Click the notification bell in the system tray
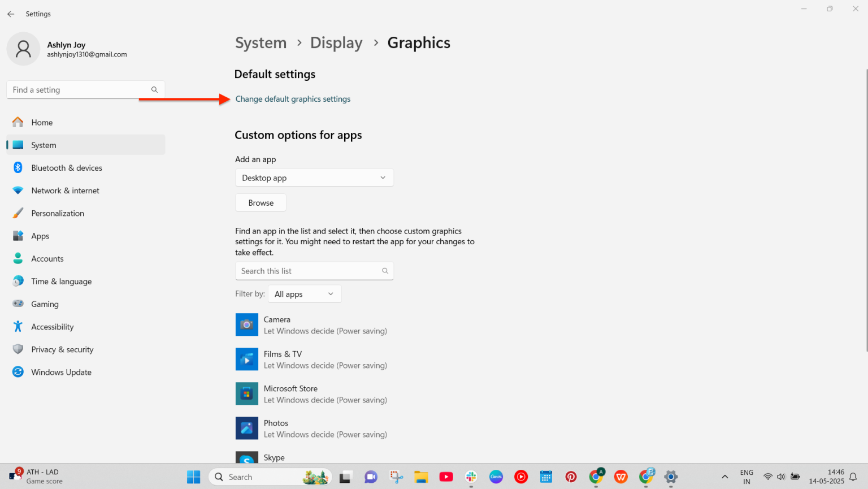Image resolution: width=868 pixels, height=489 pixels. (853, 477)
